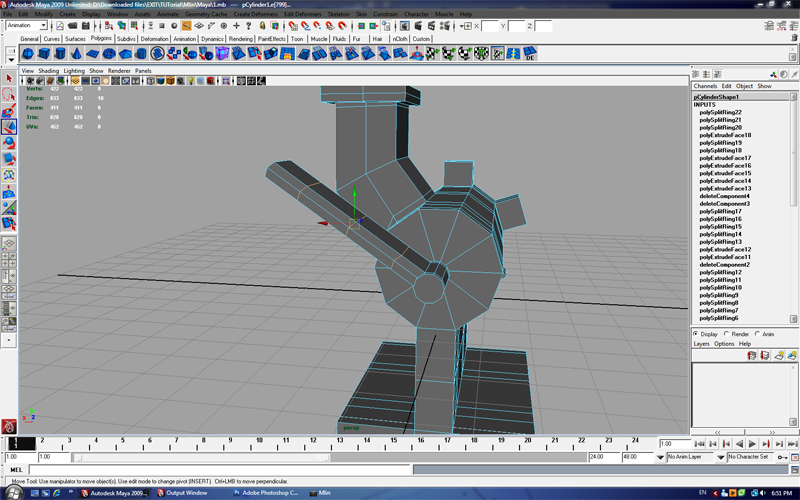Jump to the start of playback range
The image size is (800, 500).
pos(697,443)
